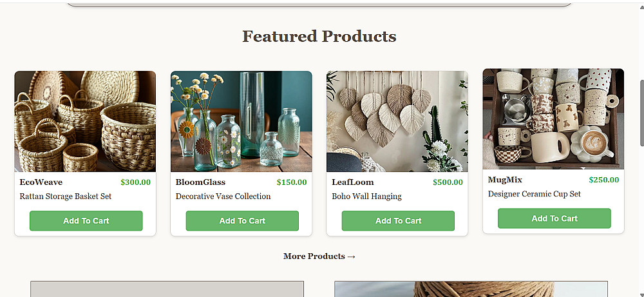Open Decorative Vase Collection title

point(223,196)
